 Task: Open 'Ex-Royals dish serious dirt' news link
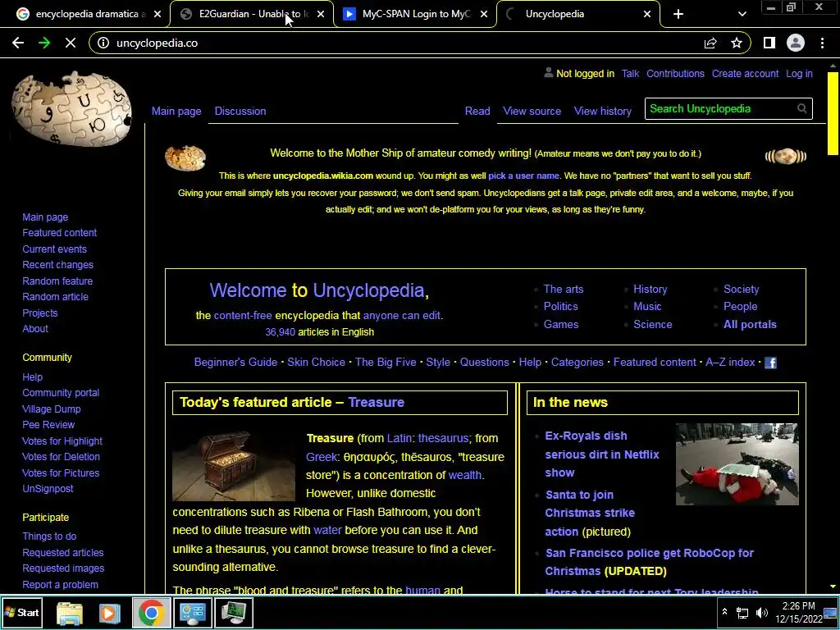[x=602, y=454]
